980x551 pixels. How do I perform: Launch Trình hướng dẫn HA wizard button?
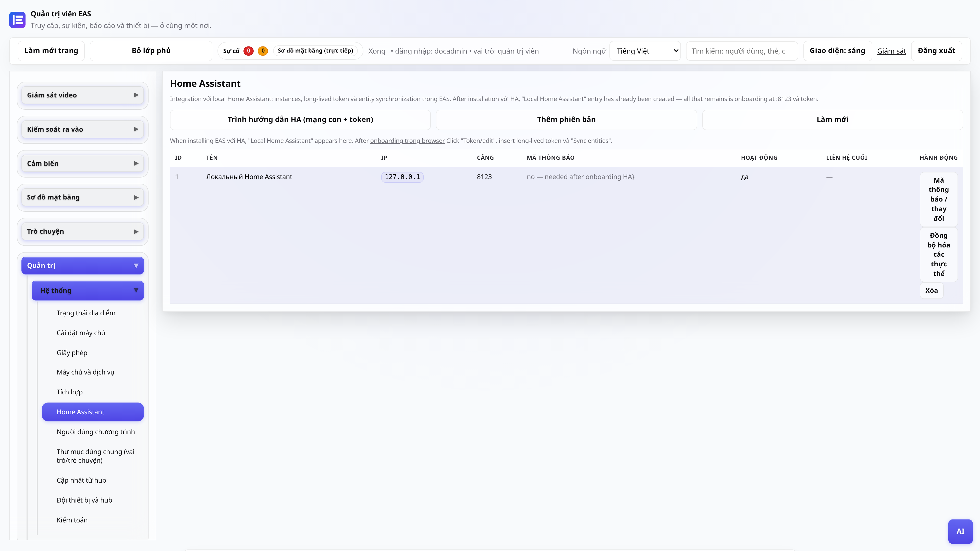tap(300, 120)
